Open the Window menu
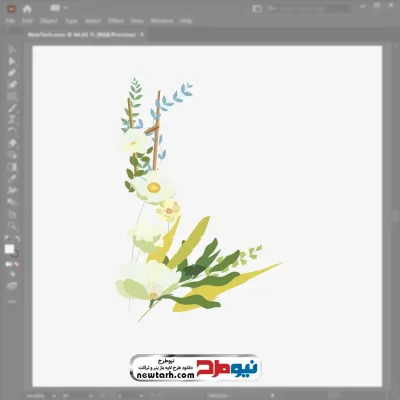Screen dimensions: 400x400 162,21
